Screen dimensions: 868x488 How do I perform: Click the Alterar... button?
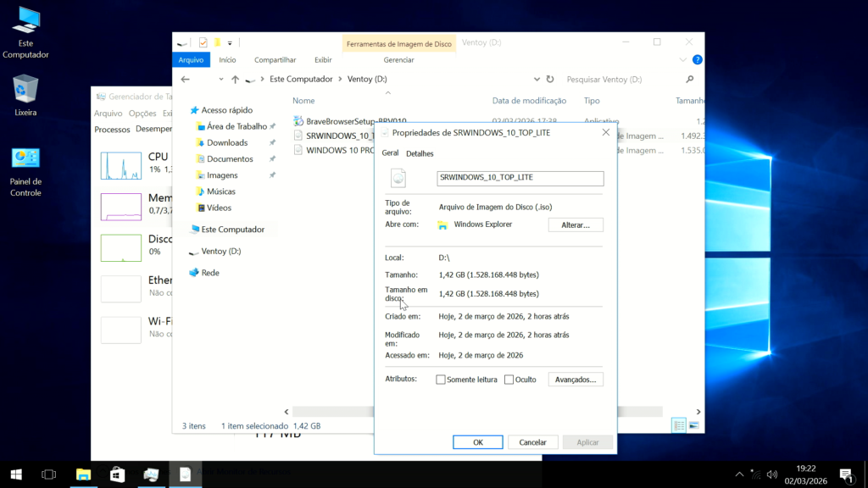[576, 225]
